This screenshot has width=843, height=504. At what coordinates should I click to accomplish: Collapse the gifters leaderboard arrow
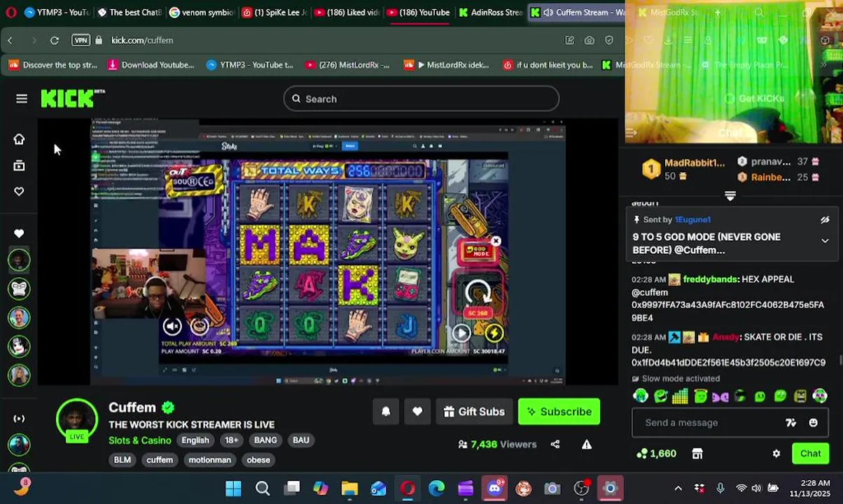[730, 196]
